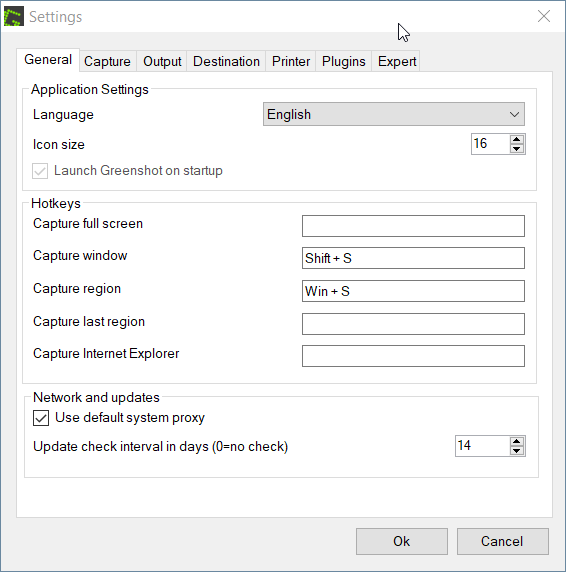This screenshot has width=566, height=572.
Task: Click the Capture last region hotkey field
Action: click(413, 324)
